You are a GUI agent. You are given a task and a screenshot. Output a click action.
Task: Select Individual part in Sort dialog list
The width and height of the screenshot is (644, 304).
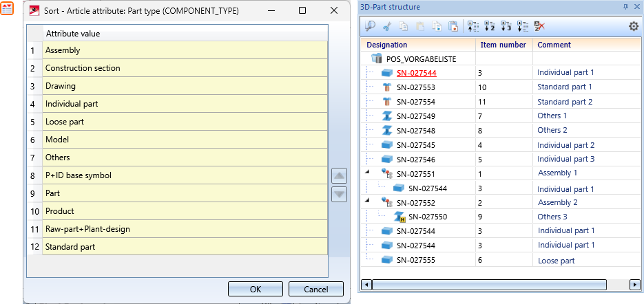(185, 104)
